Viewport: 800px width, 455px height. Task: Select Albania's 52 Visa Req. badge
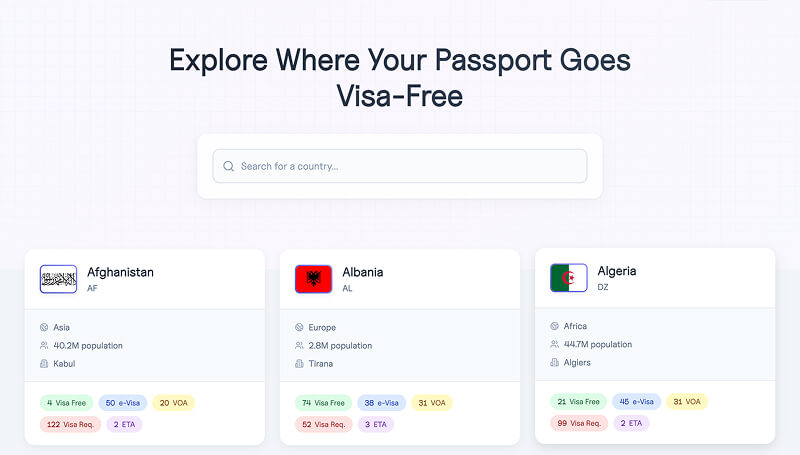point(320,424)
